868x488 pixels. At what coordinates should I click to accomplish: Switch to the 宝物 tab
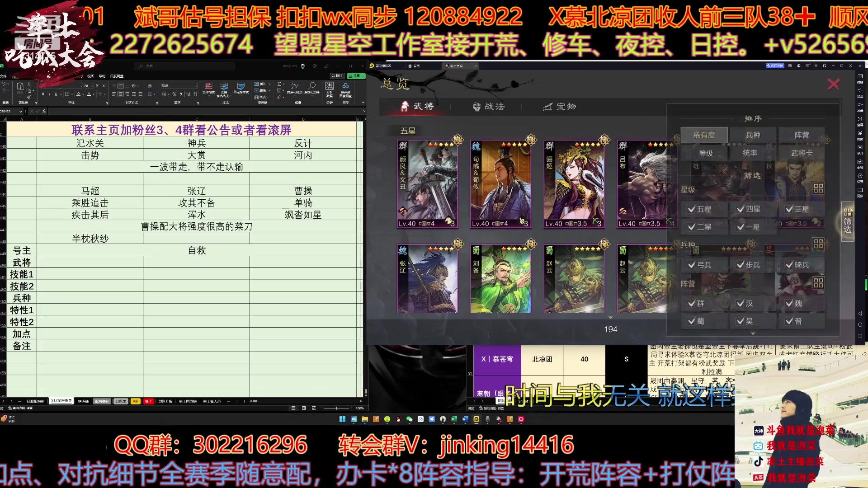(x=560, y=107)
